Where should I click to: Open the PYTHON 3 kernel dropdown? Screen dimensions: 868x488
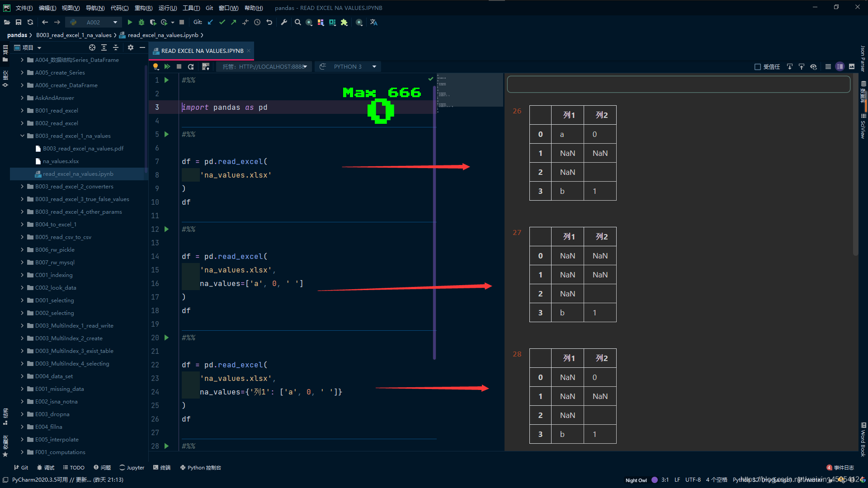(x=348, y=66)
